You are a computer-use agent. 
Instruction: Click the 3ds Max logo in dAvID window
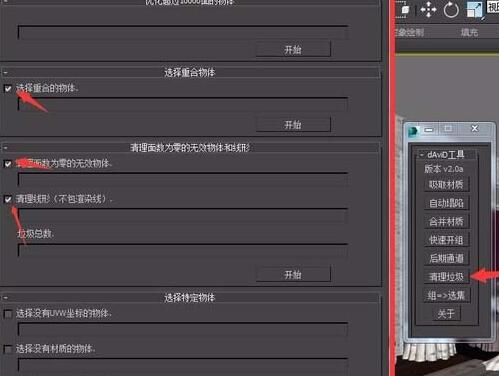tap(413, 131)
